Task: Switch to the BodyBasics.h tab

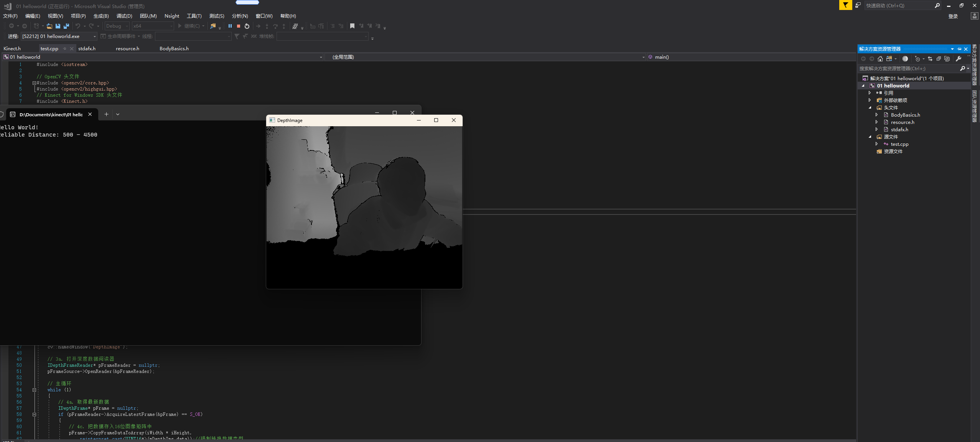Action: [175, 49]
